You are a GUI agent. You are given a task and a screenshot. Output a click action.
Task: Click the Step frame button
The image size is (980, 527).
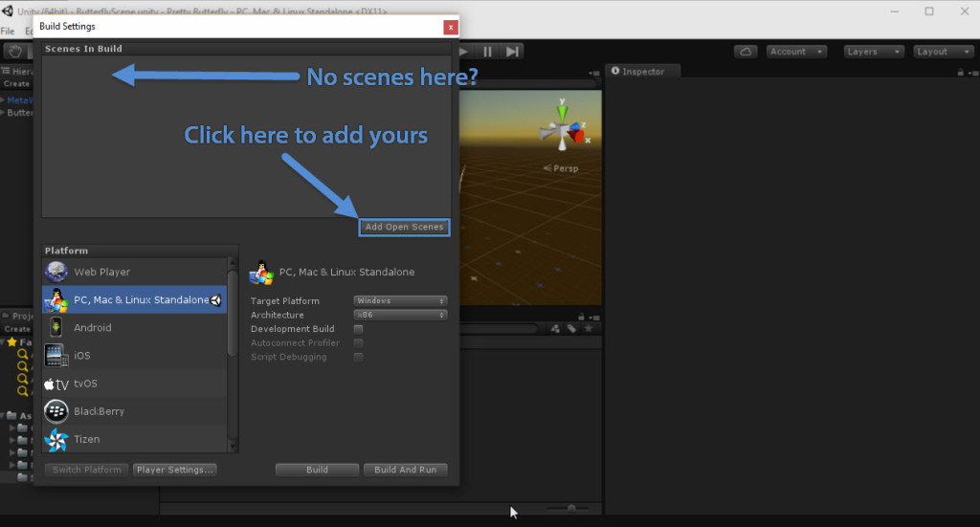[513, 52]
